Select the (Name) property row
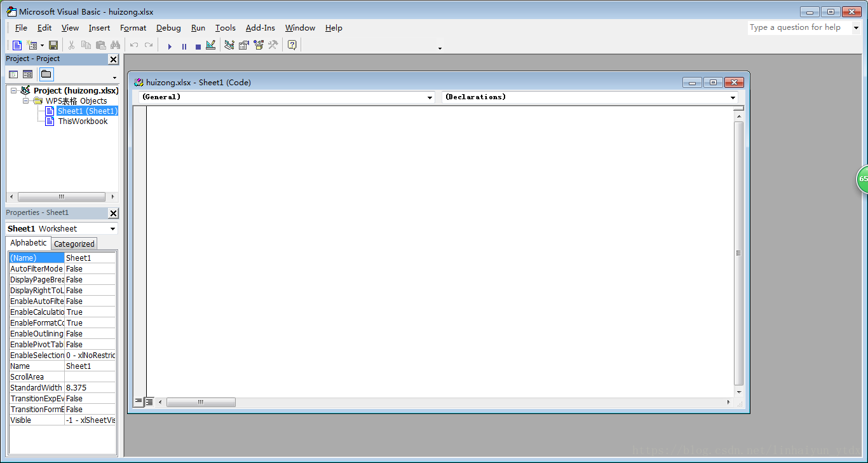The width and height of the screenshot is (868, 463). tap(62, 258)
